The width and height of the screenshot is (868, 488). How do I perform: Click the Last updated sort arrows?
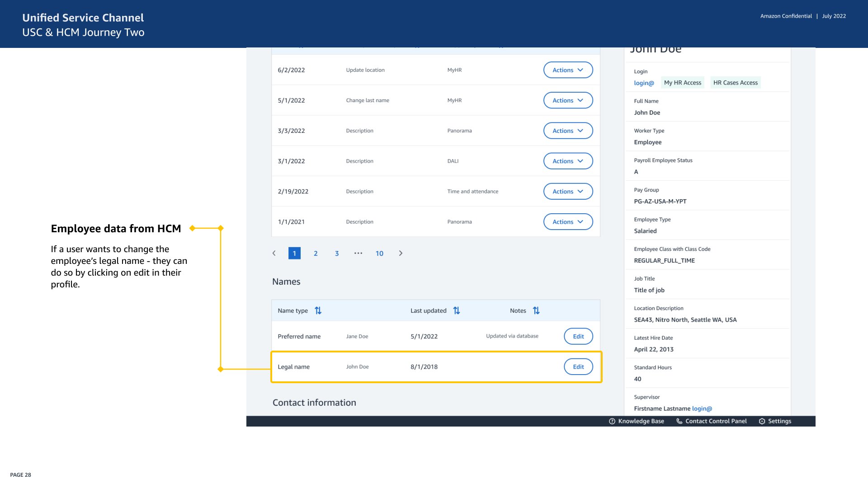[456, 310]
